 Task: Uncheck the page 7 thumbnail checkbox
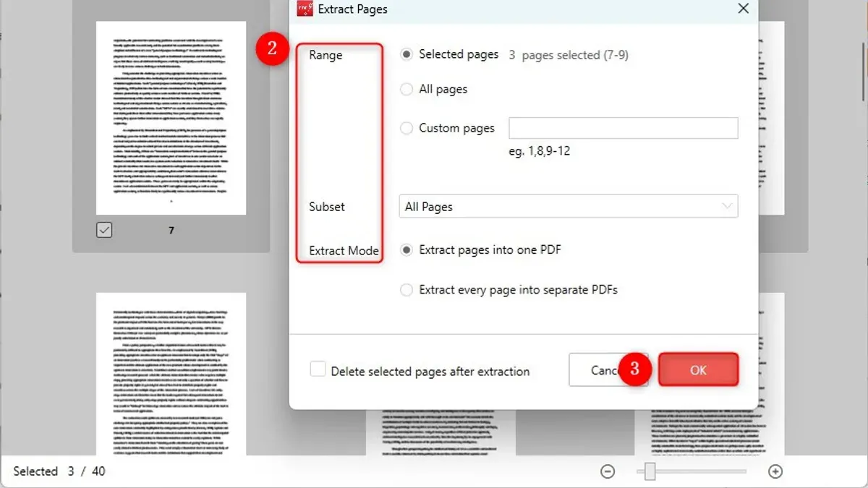104,230
